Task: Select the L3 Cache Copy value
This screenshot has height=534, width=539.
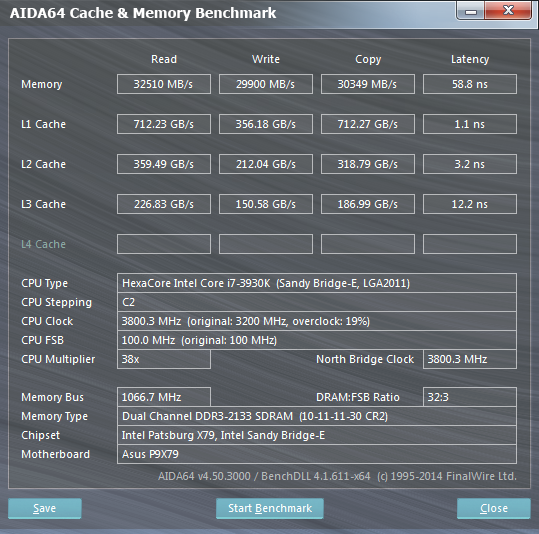Action: point(367,204)
